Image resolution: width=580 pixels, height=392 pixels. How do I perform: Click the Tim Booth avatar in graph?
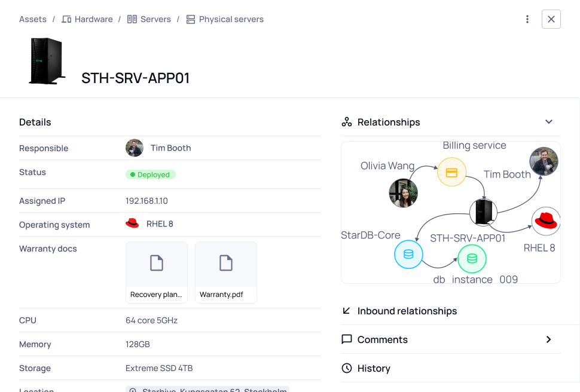point(544,161)
